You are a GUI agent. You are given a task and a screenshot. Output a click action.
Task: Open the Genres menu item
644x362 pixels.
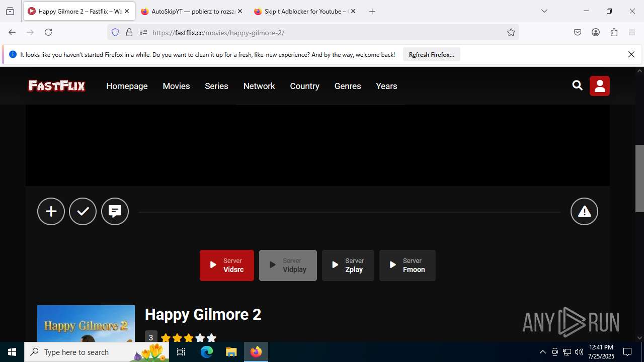pyautogui.click(x=348, y=86)
